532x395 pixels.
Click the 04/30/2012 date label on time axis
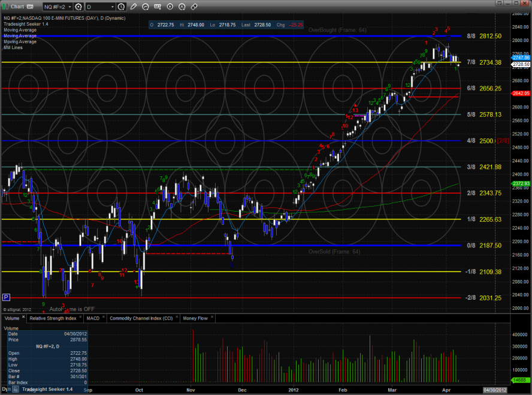point(495,390)
